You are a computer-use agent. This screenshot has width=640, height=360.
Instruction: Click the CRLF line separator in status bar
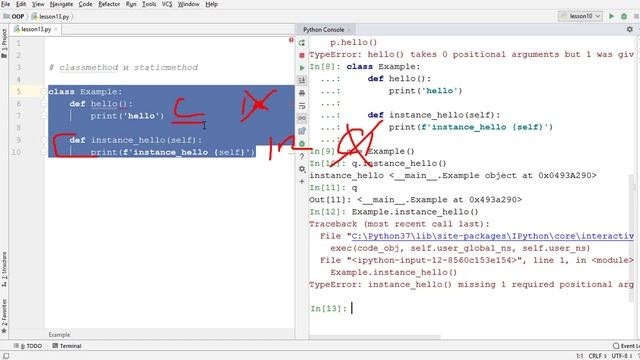tap(597, 356)
